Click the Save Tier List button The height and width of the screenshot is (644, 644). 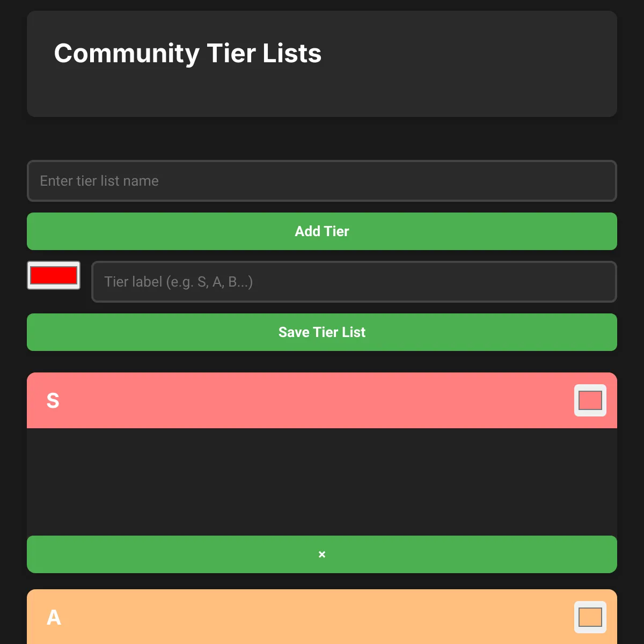coord(322,332)
